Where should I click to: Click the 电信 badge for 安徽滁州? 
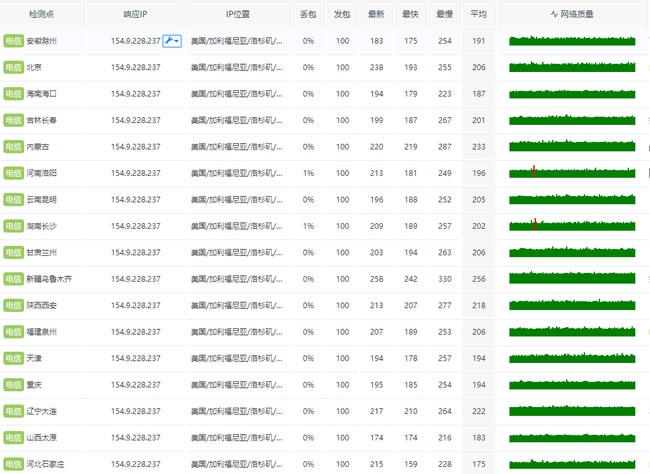13,41
